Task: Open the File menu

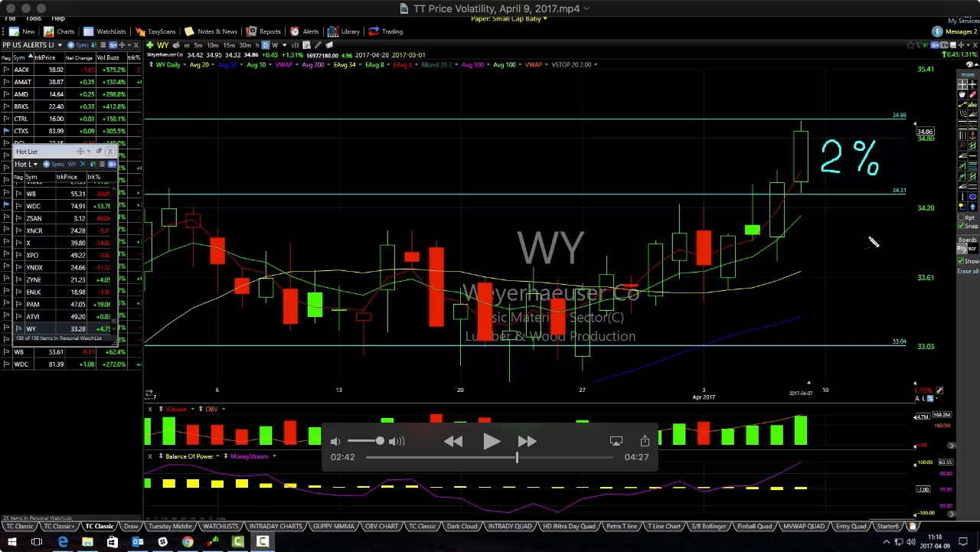Action: (x=10, y=18)
